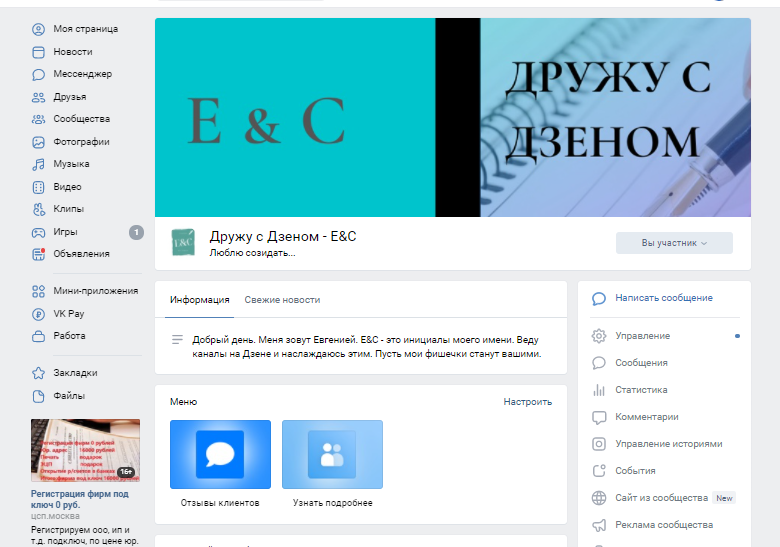Open Управление историями text entry
The height and width of the screenshot is (547, 780).
click(x=669, y=444)
